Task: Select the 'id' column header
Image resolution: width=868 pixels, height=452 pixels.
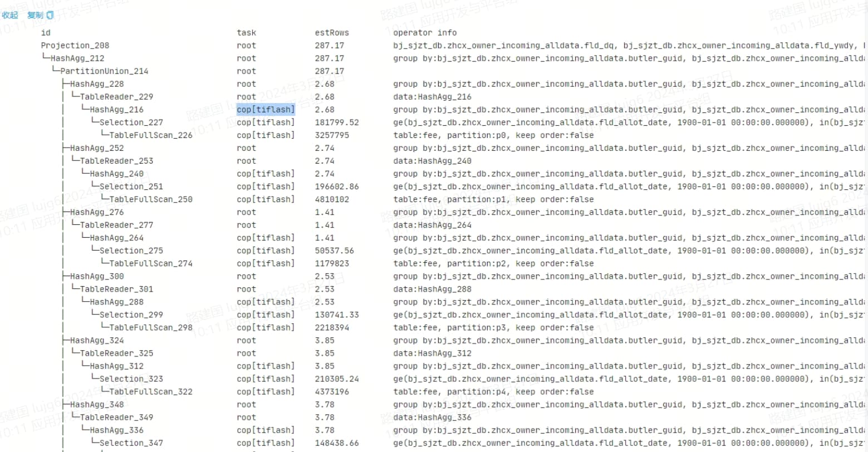Action: tap(46, 33)
